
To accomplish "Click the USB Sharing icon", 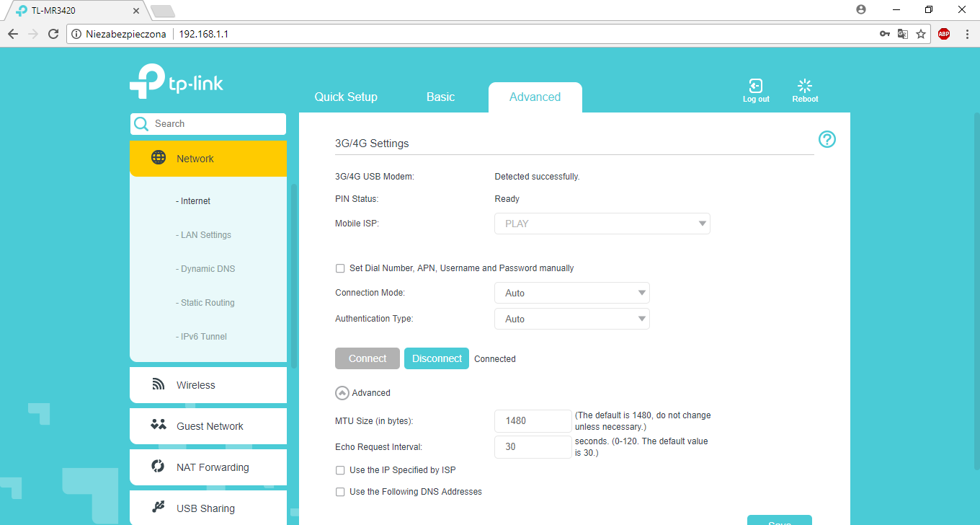I will [159, 508].
